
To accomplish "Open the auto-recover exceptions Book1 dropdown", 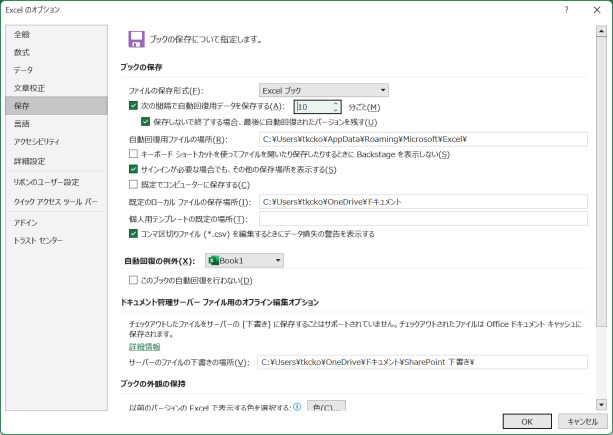I will tap(244, 260).
